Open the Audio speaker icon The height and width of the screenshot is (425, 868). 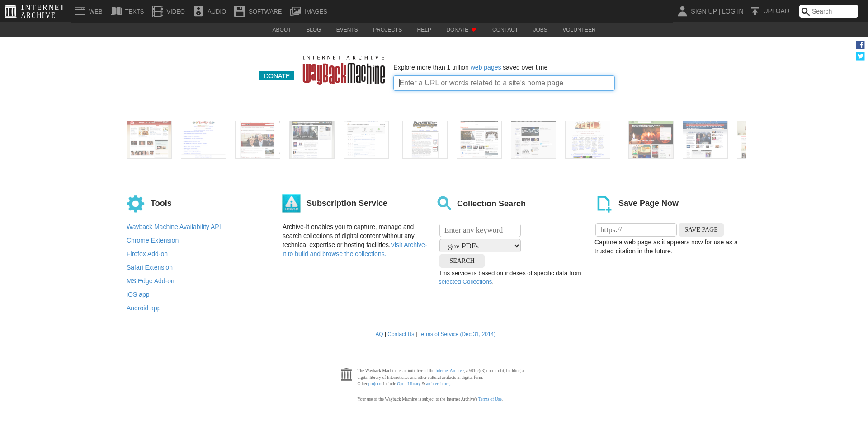[198, 11]
